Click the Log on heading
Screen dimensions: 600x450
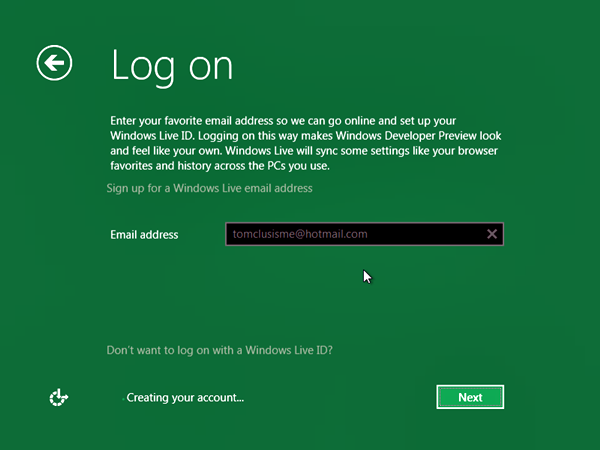pyautogui.click(x=172, y=67)
